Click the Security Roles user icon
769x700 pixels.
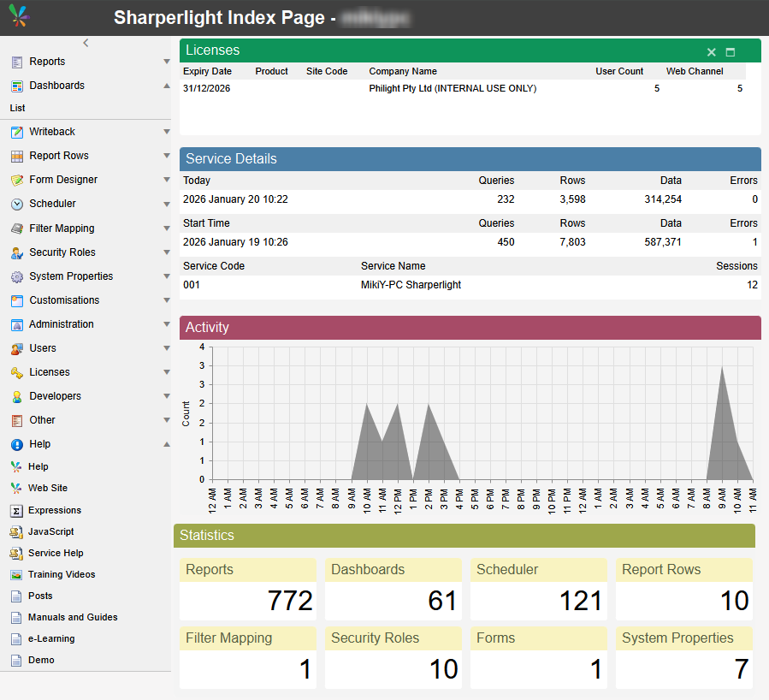(16, 252)
